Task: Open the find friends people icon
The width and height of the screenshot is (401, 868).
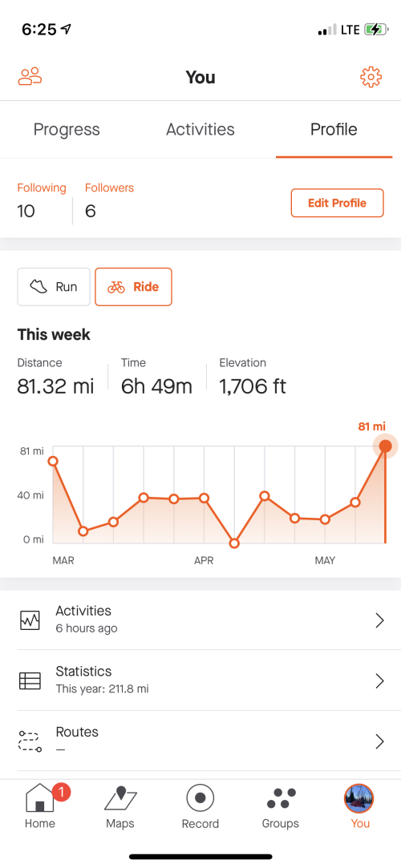Action: [30, 76]
